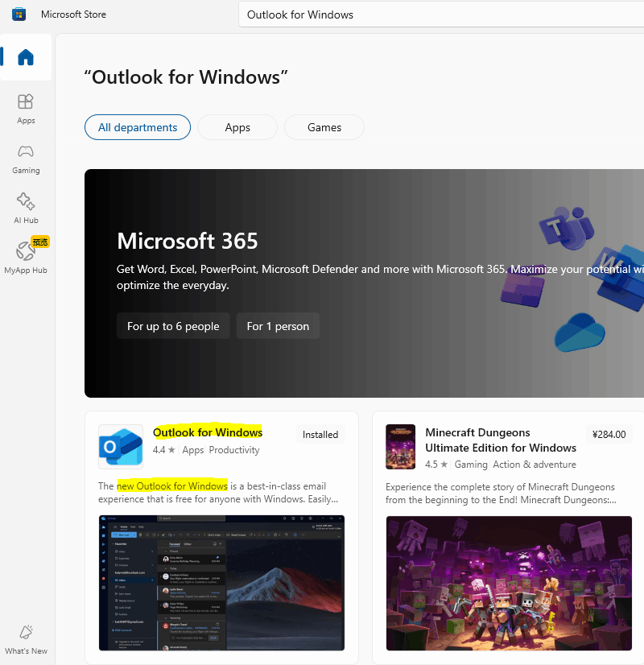Click the 4.4 star rating text
The width and height of the screenshot is (644, 665).
click(x=163, y=450)
